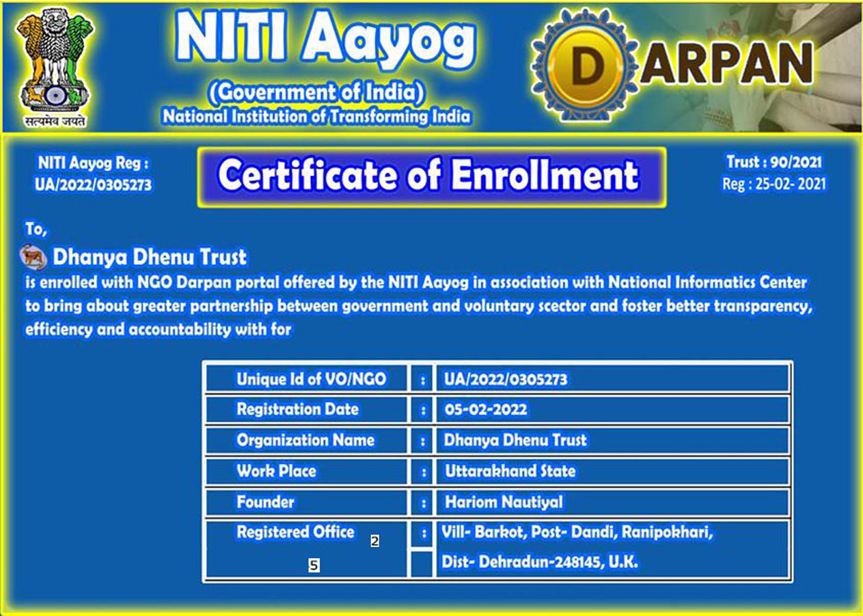This screenshot has width=863, height=616.
Task: Select the Unique Id of VO/NGO label cell
Action: click(311, 379)
